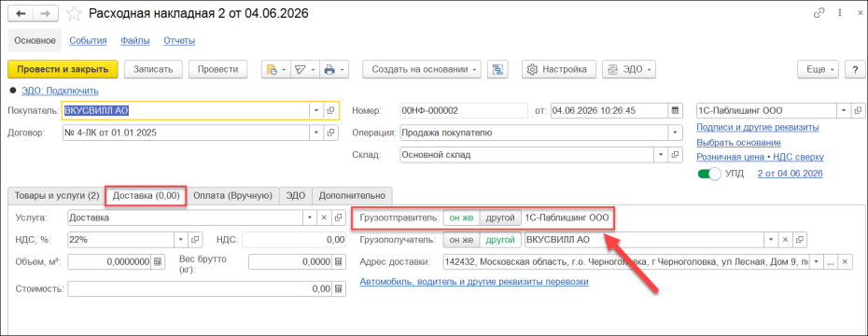Viewport: 868px width, 336px height.
Task: Open the Создать на основании menu
Action: (x=422, y=69)
